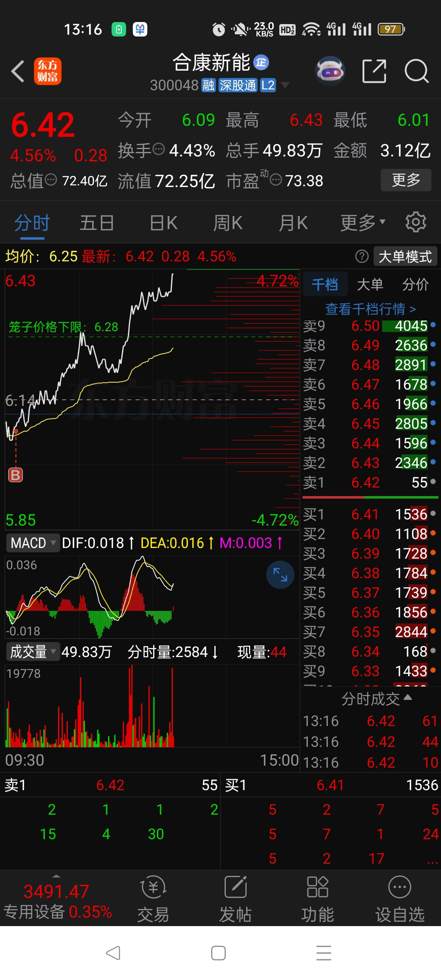Tap the help question mark icon
The height and width of the screenshot is (980, 441).
click(x=362, y=256)
